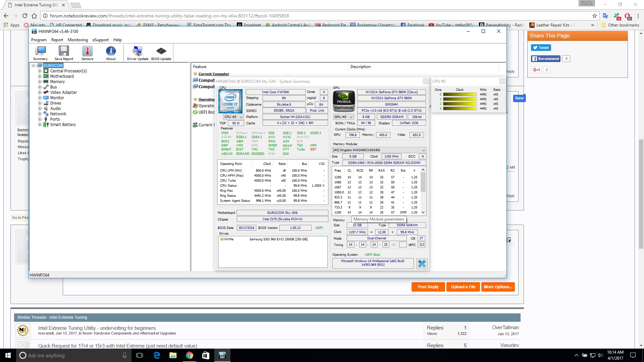The height and width of the screenshot is (362, 644).
Task: Select the Ports tree item
Action: coord(55,119)
